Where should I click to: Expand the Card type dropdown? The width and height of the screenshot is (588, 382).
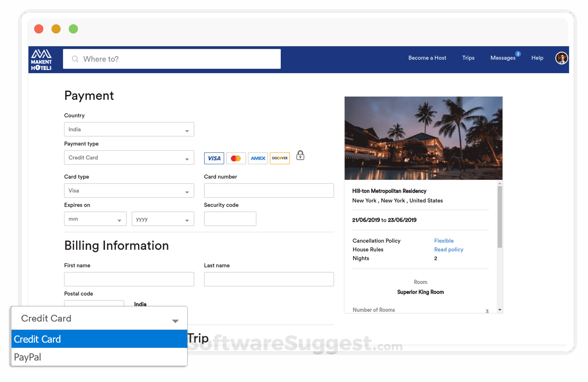tap(129, 190)
